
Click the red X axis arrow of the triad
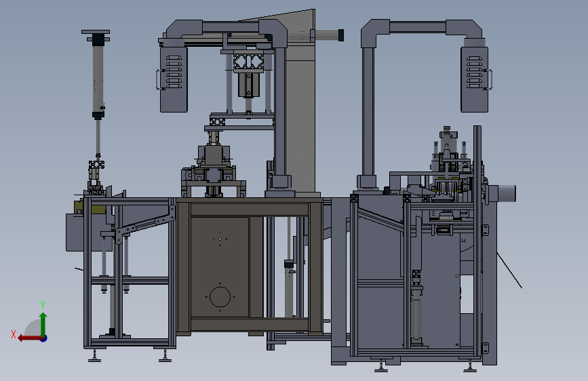pos(29,338)
